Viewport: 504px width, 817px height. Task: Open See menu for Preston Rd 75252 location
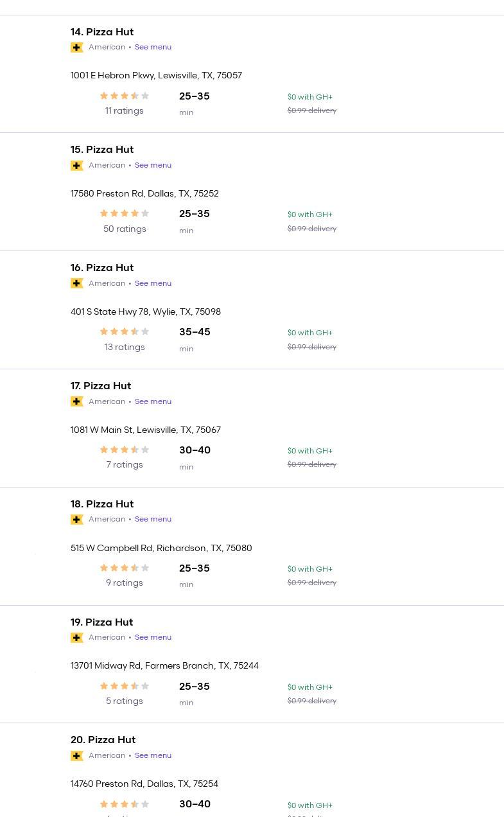click(x=153, y=165)
